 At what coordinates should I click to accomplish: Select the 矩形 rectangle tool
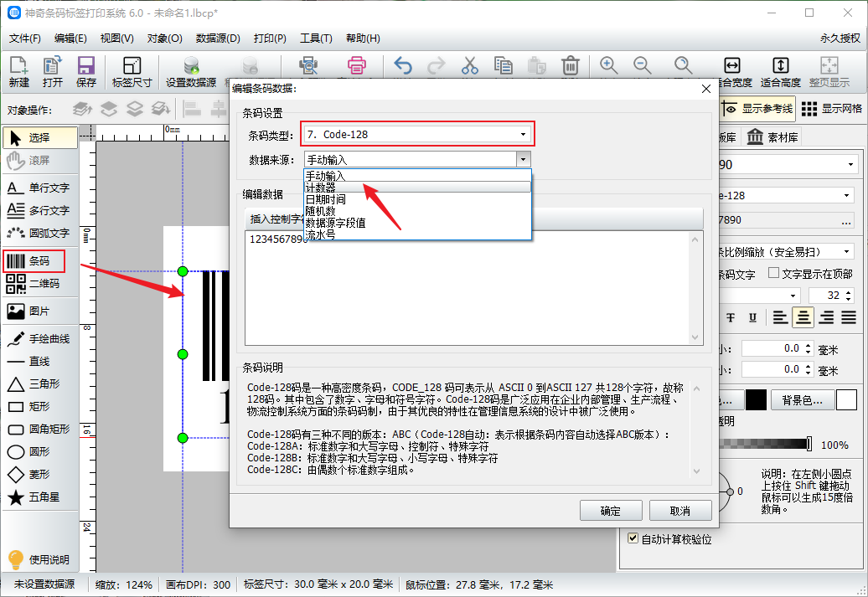40,407
